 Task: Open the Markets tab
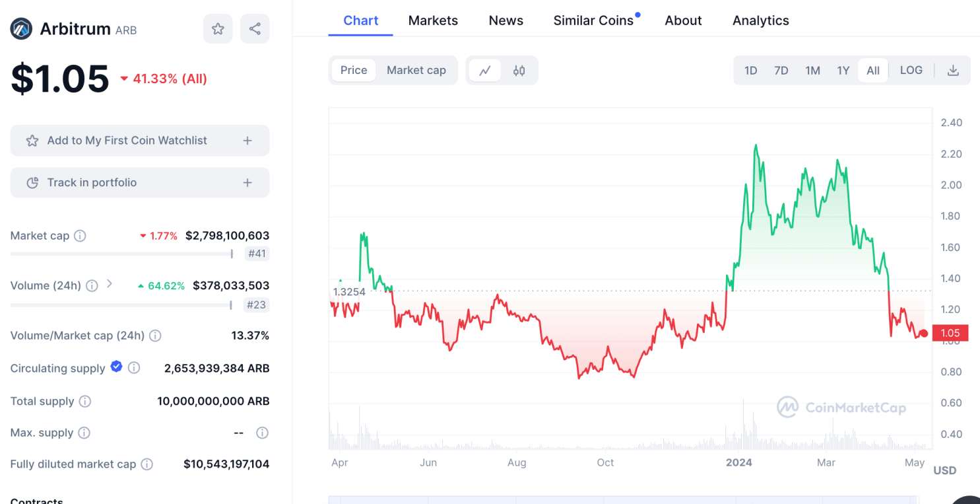(433, 20)
